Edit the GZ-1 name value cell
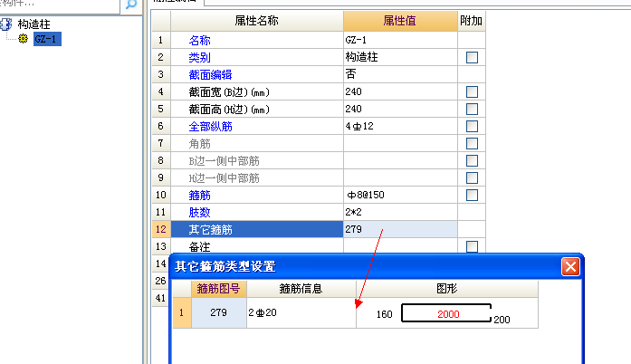The height and width of the screenshot is (364, 631). (x=400, y=40)
